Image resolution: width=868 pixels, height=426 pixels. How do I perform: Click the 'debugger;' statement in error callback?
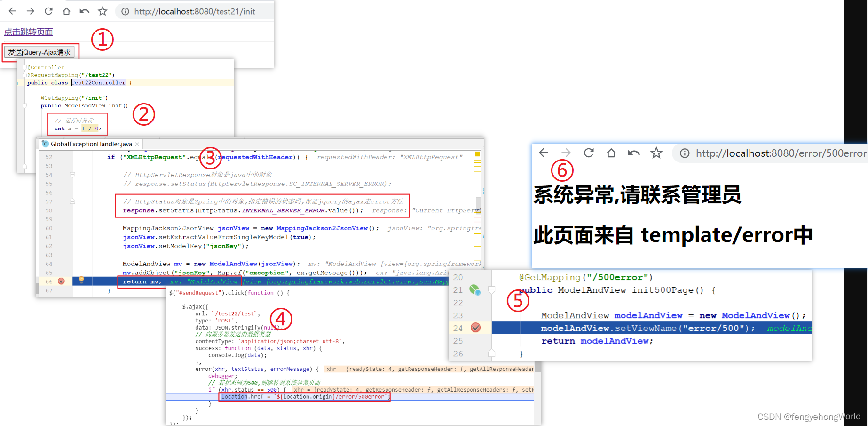(223, 376)
